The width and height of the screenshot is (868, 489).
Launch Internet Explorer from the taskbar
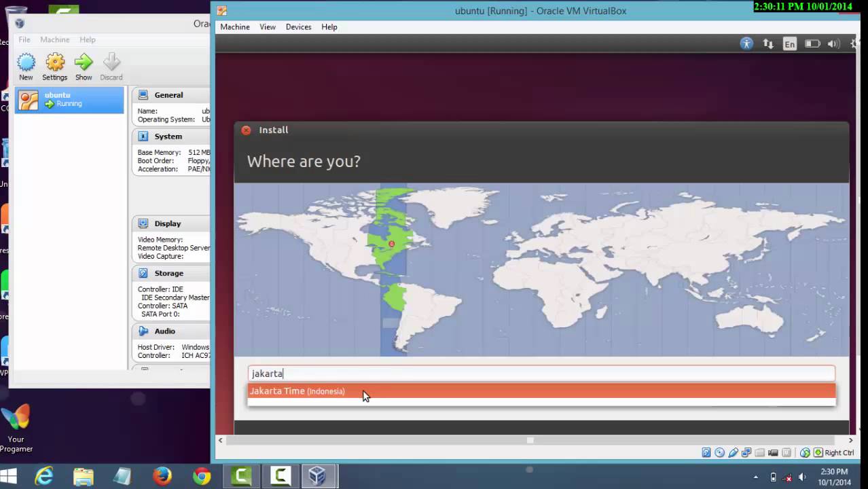tap(44, 476)
